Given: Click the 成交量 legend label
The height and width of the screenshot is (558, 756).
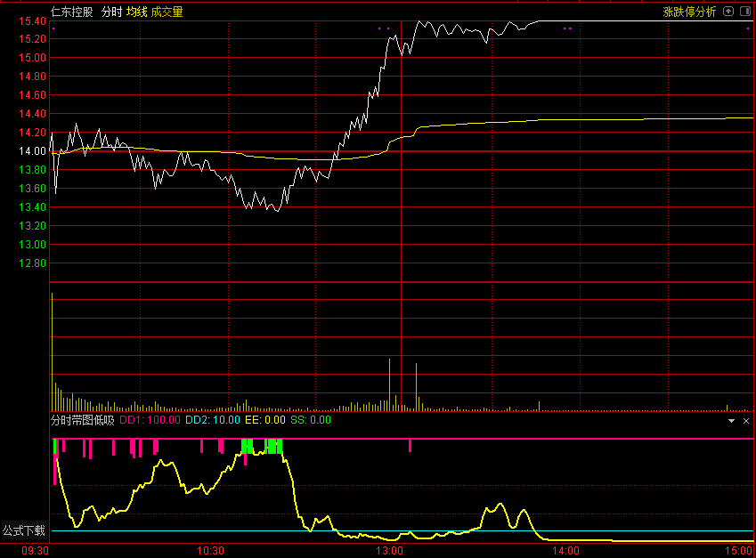Looking at the screenshot, I should click(x=167, y=12).
